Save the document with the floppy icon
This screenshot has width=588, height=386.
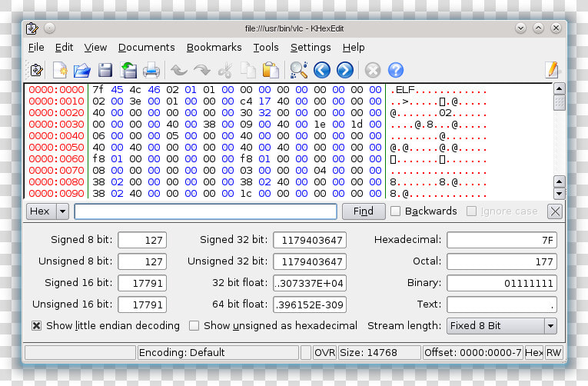tap(105, 70)
